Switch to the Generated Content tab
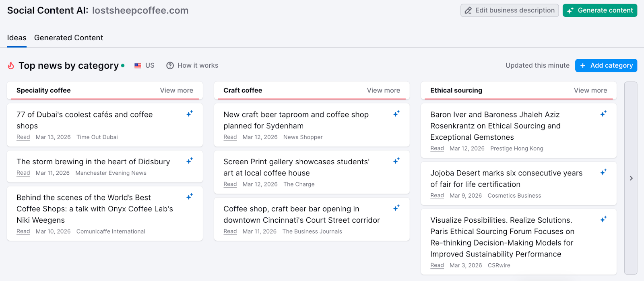 click(x=68, y=37)
